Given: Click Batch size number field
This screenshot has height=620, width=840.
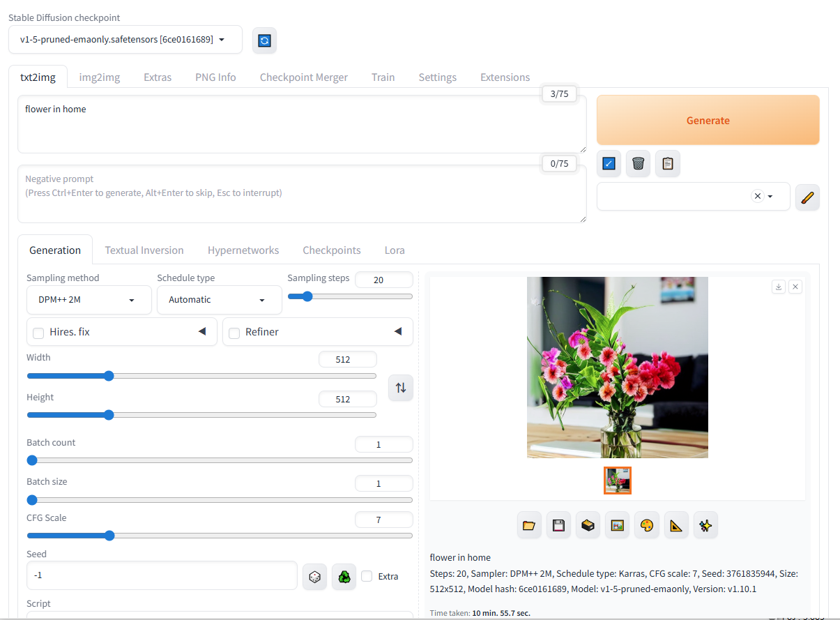Looking at the screenshot, I should (384, 483).
